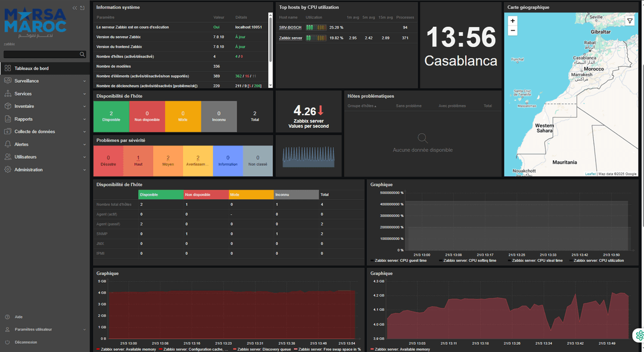The height and width of the screenshot is (352, 644).
Task: Click the sidebar auto-hide icon
Action: pos(82,8)
